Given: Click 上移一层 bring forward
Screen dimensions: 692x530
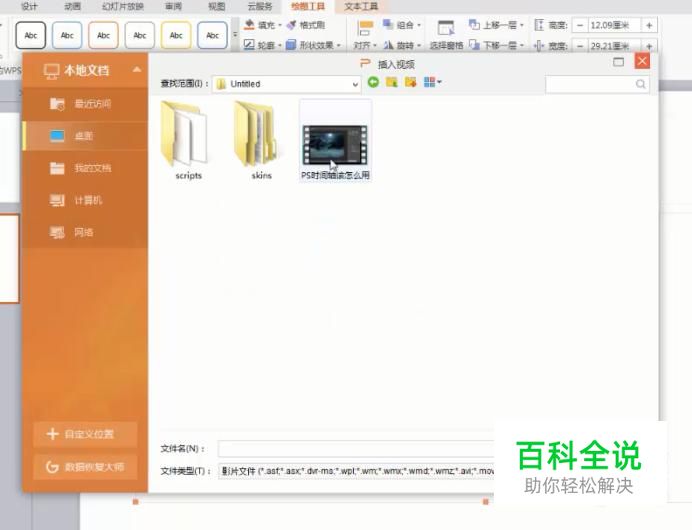Looking at the screenshot, I should pyautogui.click(x=496, y=25).
